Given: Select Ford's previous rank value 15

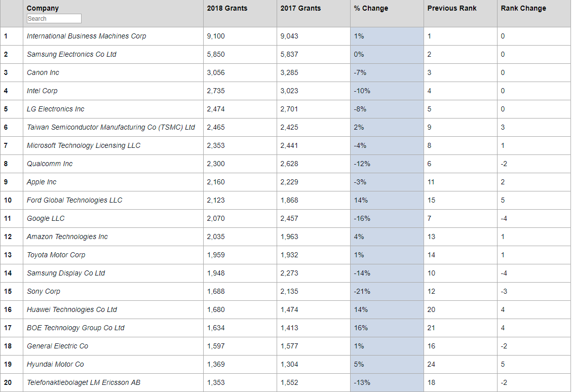Looking at the screenshot, I should point(431,200).
